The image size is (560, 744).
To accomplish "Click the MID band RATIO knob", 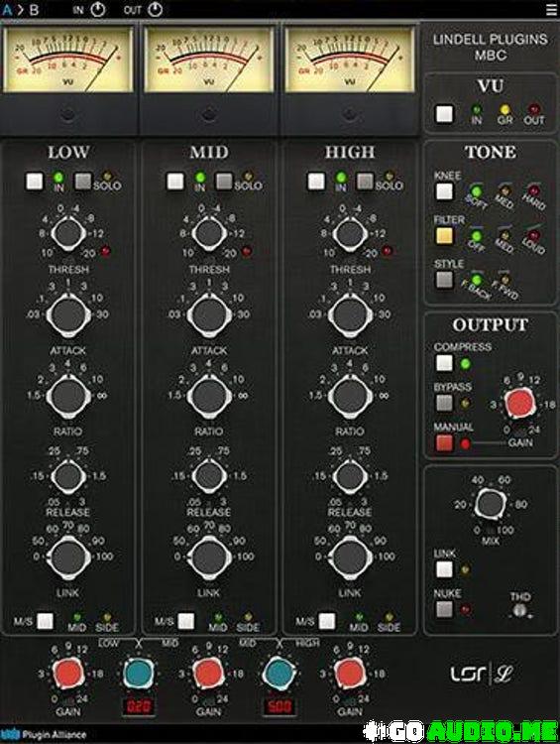I will (209, 396).
